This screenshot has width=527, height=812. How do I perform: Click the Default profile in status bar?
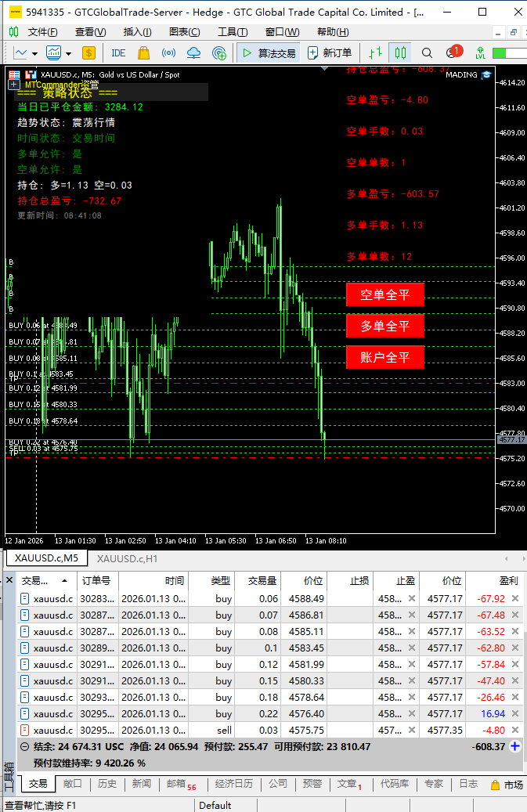point(215,805)
